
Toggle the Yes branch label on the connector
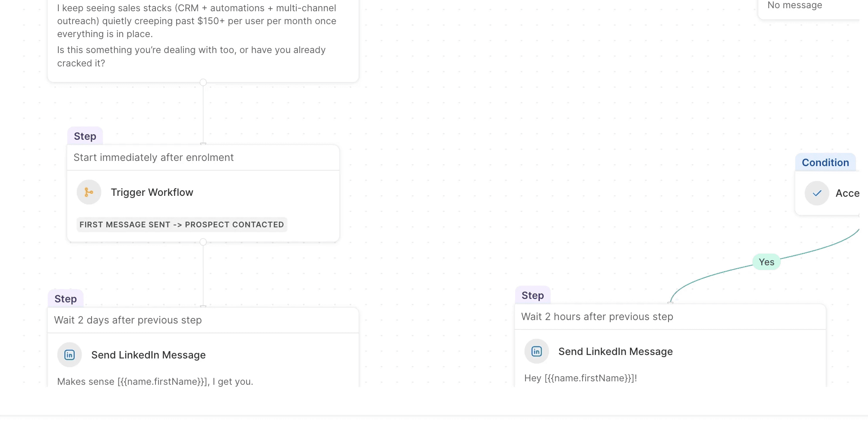[766, 262]
